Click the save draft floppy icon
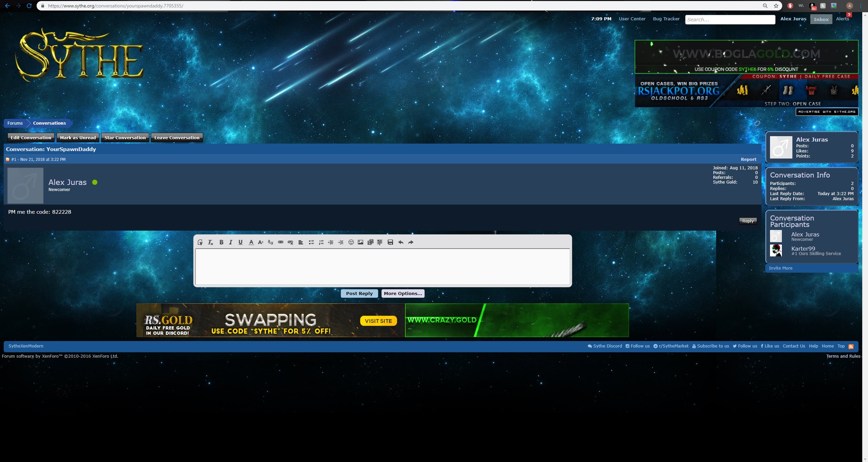 coord(390,242)
